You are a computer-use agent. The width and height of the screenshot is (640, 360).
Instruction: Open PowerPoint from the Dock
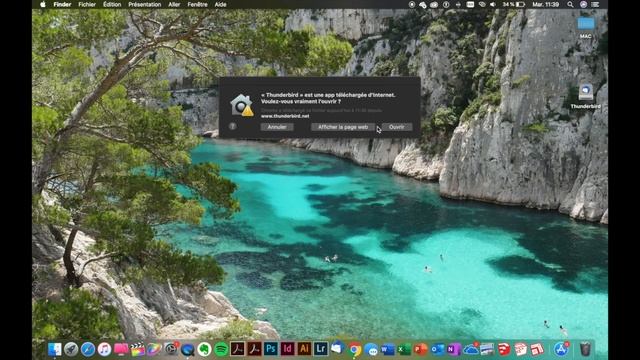click(x=420, y=349)
